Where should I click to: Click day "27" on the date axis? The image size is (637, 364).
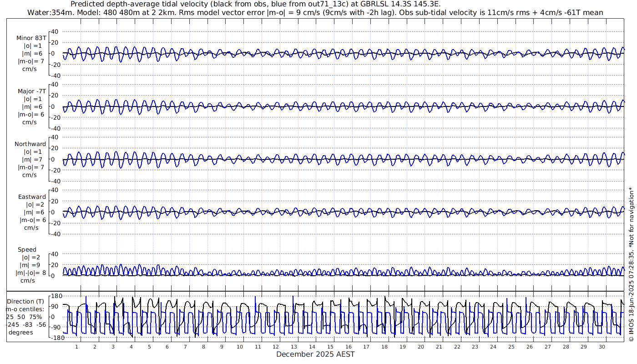(x=547, y=347)
